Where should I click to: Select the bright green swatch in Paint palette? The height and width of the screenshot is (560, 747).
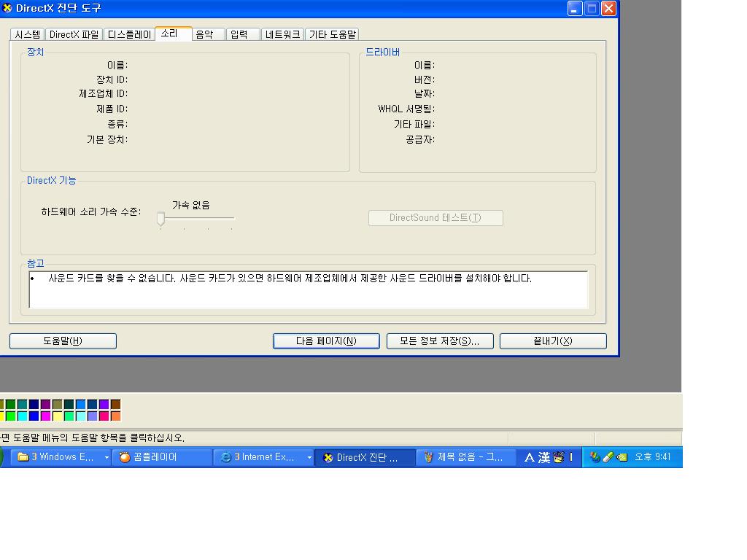point(10,416)
